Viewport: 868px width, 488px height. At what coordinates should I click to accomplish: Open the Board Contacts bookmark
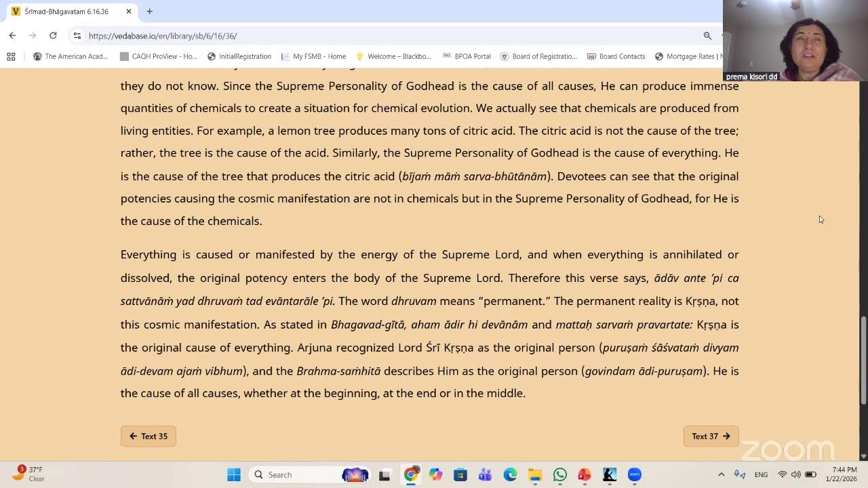[x=616, y=56]
